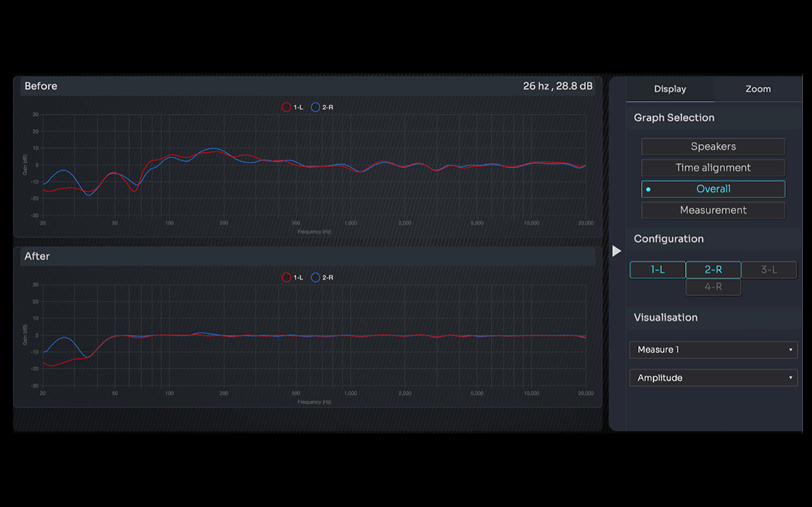Click the 26 hz, 28.8 dB readout
Image resolution: width=812 pixels, height=507 pixels.
558,86
